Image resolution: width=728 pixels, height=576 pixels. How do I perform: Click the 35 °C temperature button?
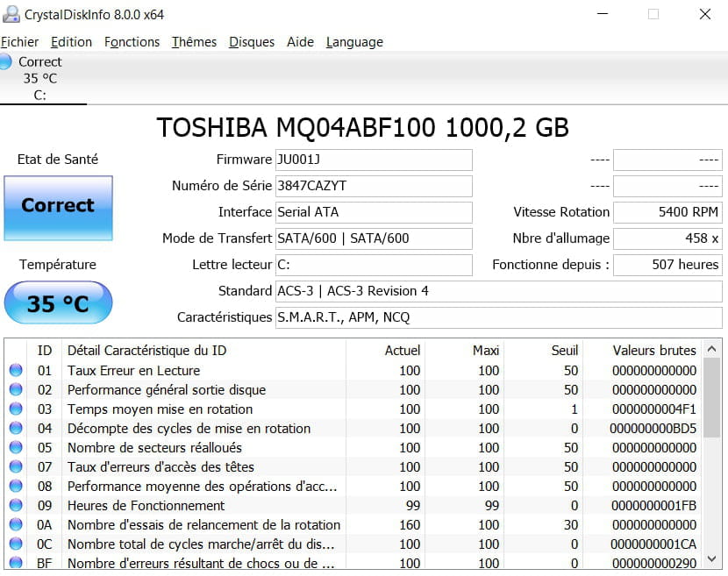pyautogui.click(x=58, y=302)
